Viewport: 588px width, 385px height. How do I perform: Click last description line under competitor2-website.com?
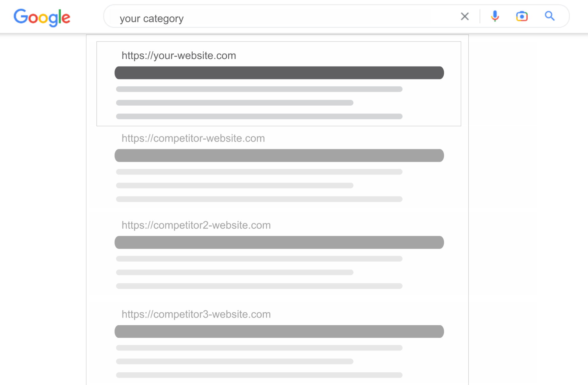point(259,286)
